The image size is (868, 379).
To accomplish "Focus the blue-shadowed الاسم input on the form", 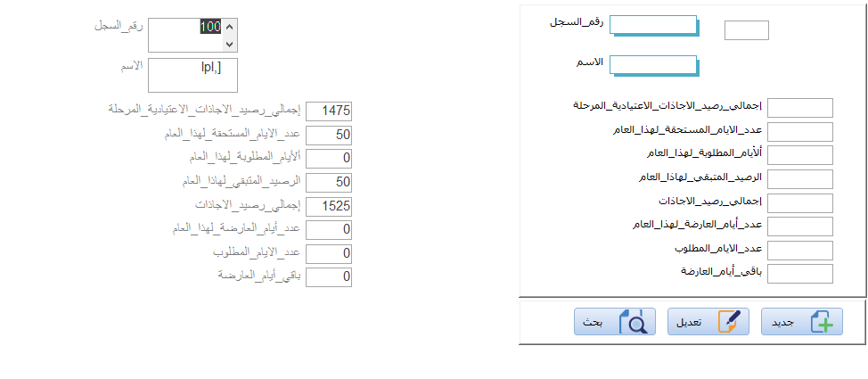I will tap(653, 64).
